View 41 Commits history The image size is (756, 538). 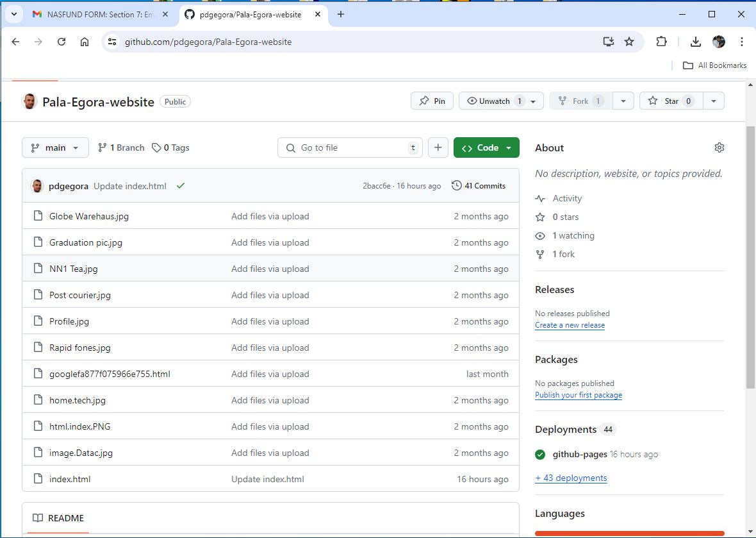479,186
